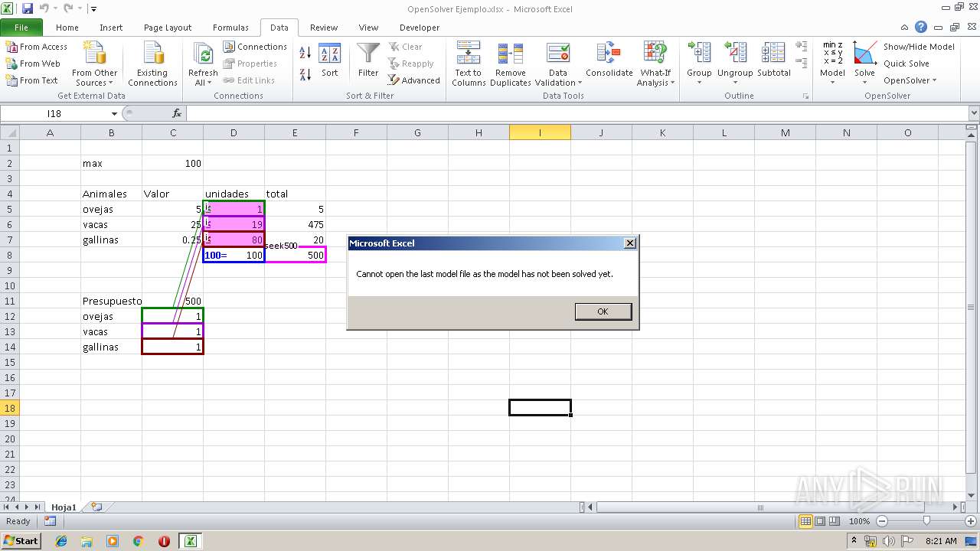Expand the Refresh All dropdown
This screenshot has width=980, height=551.
tap(203, 78)
